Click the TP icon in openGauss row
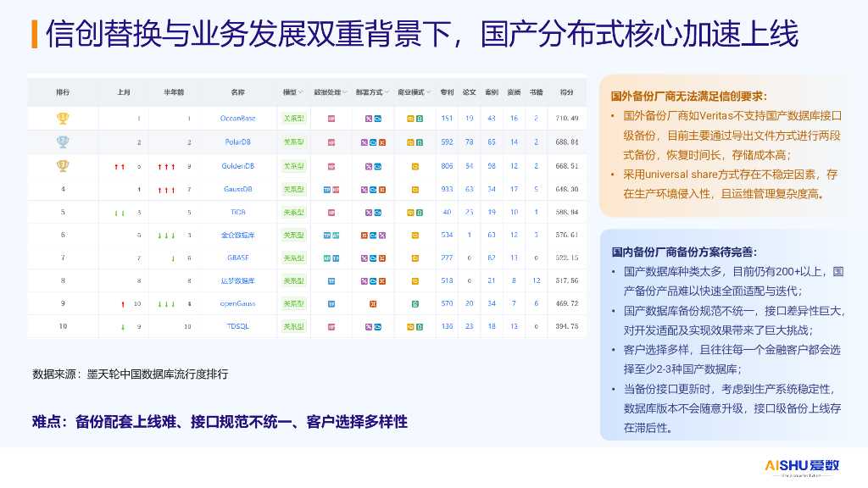Viewport: 868px width, 488px height. point(331,303)
